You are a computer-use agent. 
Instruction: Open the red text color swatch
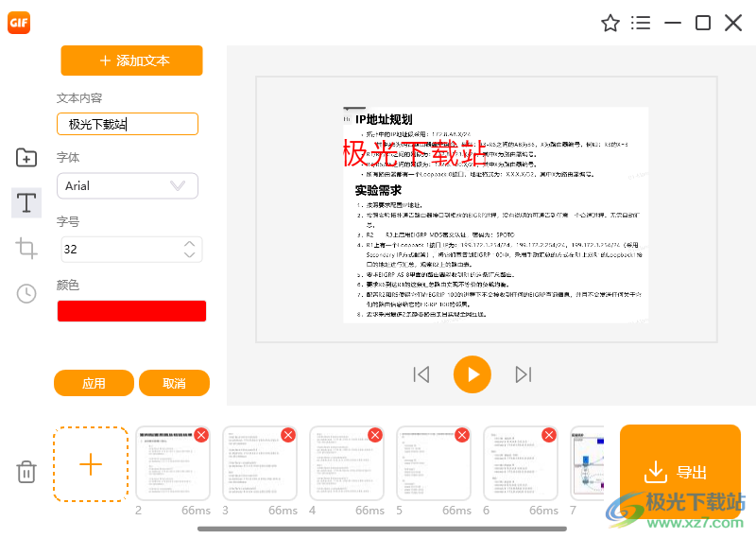tap(131, 311)
